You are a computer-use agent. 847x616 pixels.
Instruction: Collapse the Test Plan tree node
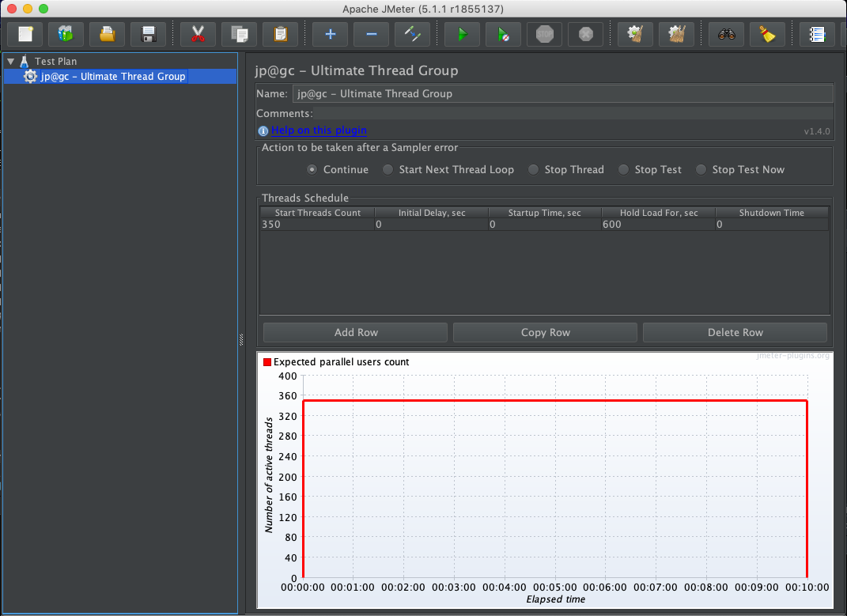coord(11,62)
